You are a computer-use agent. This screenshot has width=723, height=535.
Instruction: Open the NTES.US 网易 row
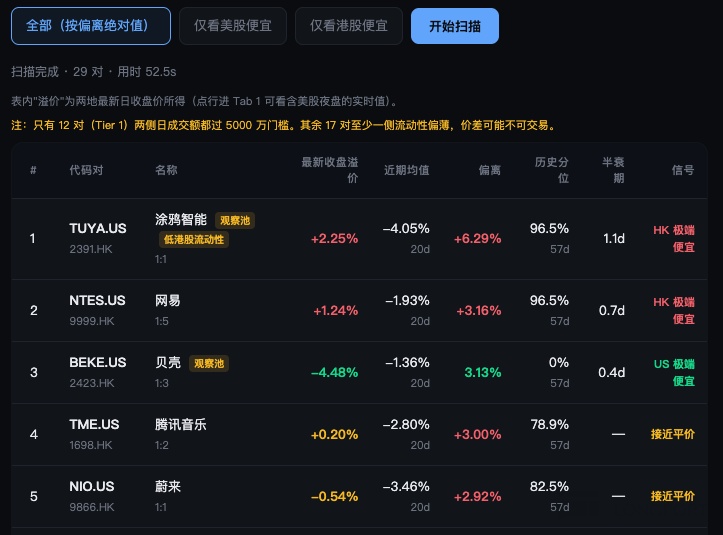click(359, 310)
